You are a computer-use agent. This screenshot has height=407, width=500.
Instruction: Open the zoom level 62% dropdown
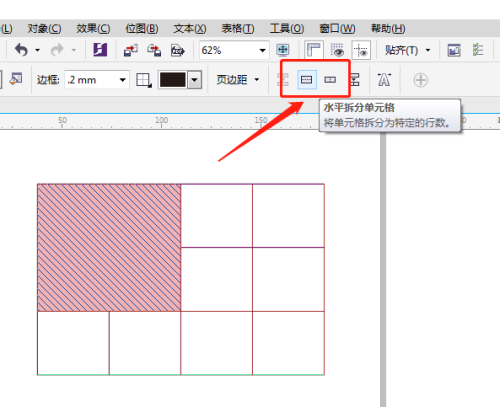[262, 51]
